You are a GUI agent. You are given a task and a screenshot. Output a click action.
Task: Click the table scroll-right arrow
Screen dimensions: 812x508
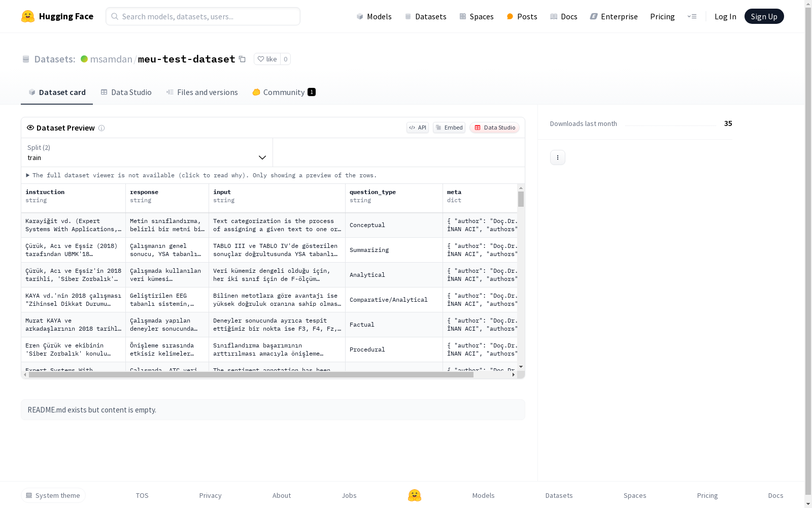(x=514, y=375)
